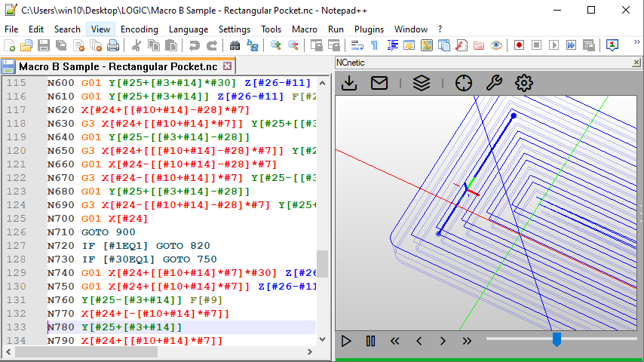Click the editor vertical scrollbar down arrow
The image size is (644, 362).
tap(323, 339)
